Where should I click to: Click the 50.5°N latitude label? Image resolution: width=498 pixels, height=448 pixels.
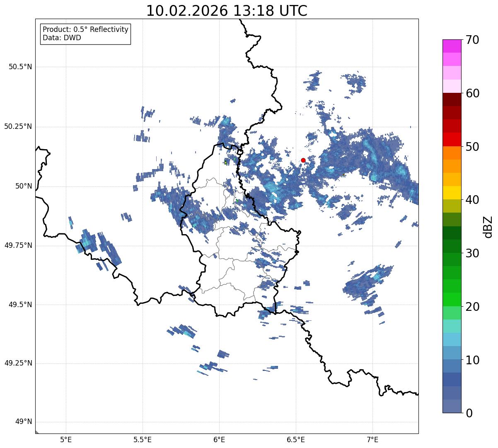(x=20, y=67)
